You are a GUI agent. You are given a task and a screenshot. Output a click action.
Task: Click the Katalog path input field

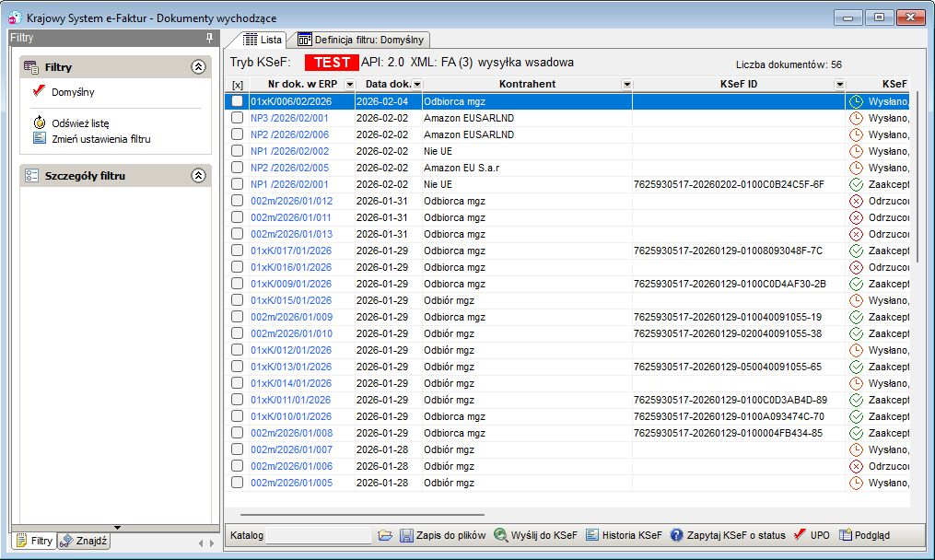(319, 535)
